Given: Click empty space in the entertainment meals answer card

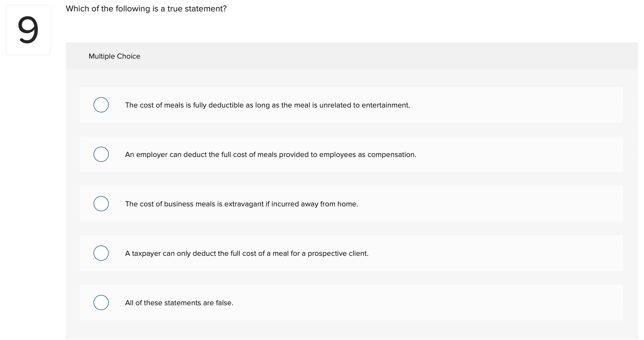Looking at the screenshot, I should click(517, 105).
